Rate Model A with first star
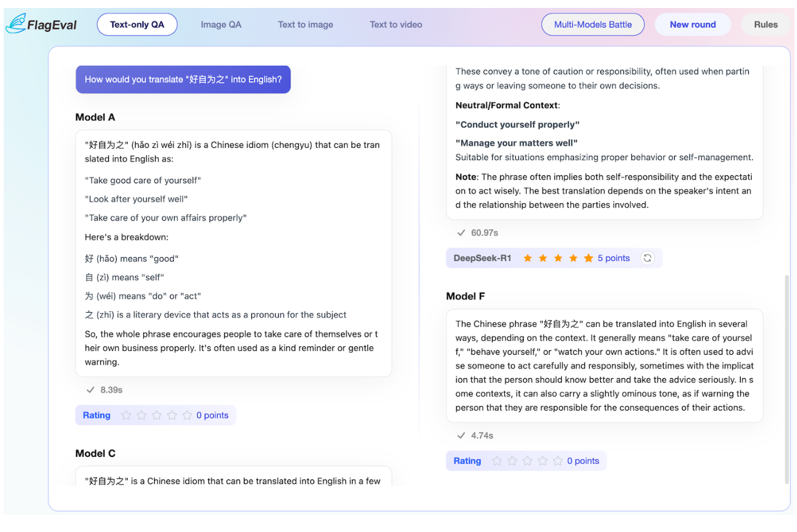 coord(127,415)
